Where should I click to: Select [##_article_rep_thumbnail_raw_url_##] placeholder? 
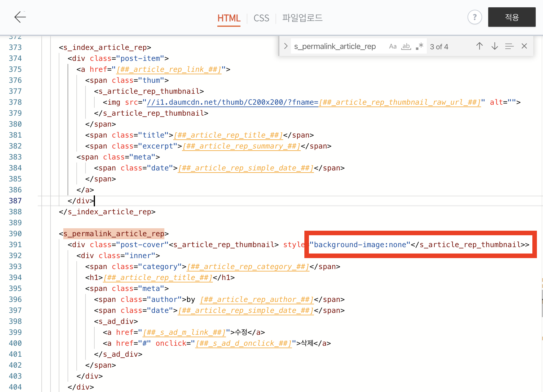click(x=400, y=102)
